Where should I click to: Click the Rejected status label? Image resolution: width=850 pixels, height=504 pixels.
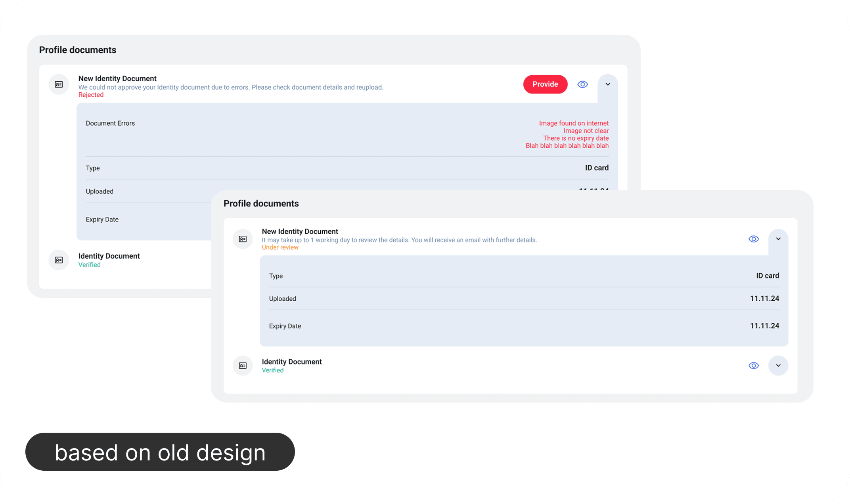coord(91,95)
